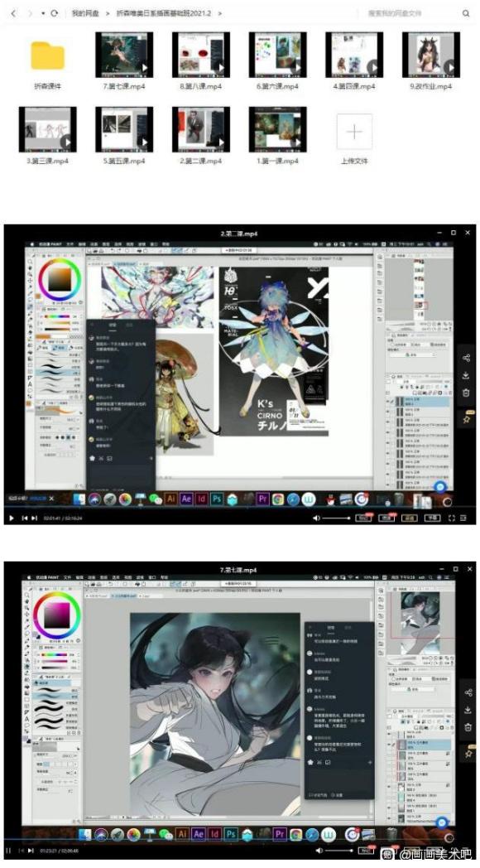Open the 倍速 speed selector in the 2.第二课.mp4 player
This screenshot has width=480, height=868.
362,518
